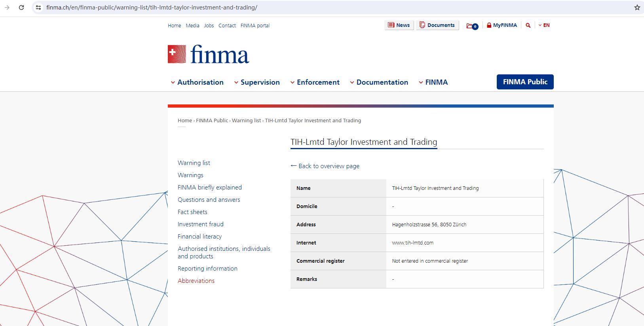Open the News button
Viewport: 644px width, 326px height.
[x=399, y=25]
